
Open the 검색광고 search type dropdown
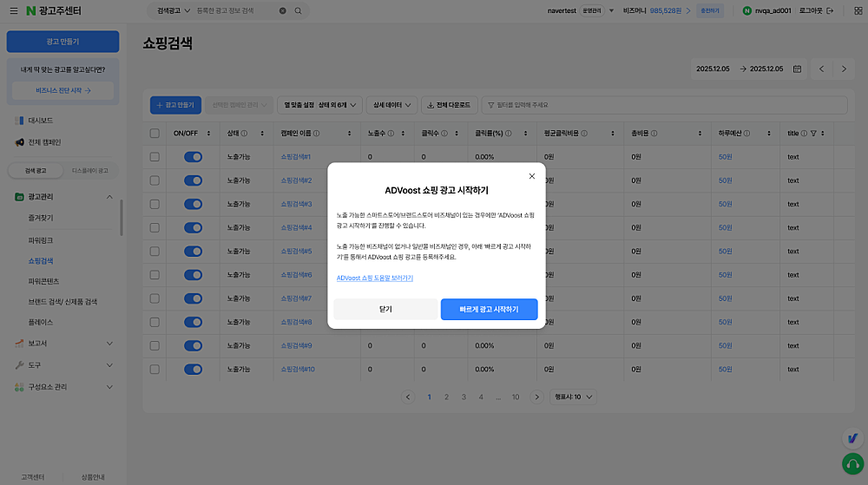tap(174, 10)
